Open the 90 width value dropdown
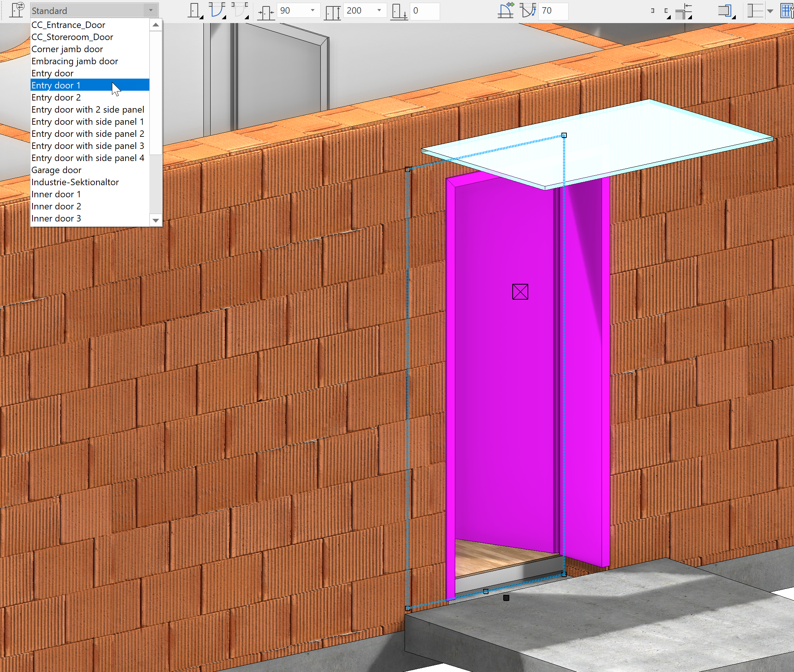 pos(313,10)
